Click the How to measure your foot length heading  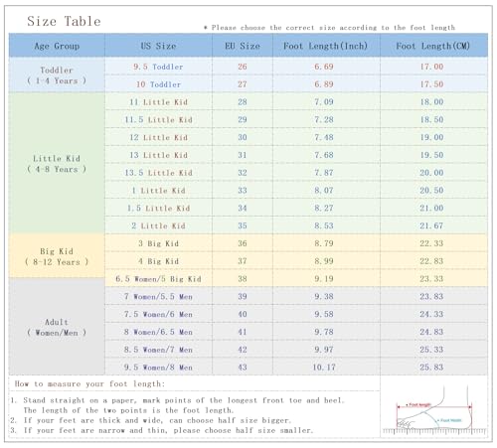pos(89,383)
